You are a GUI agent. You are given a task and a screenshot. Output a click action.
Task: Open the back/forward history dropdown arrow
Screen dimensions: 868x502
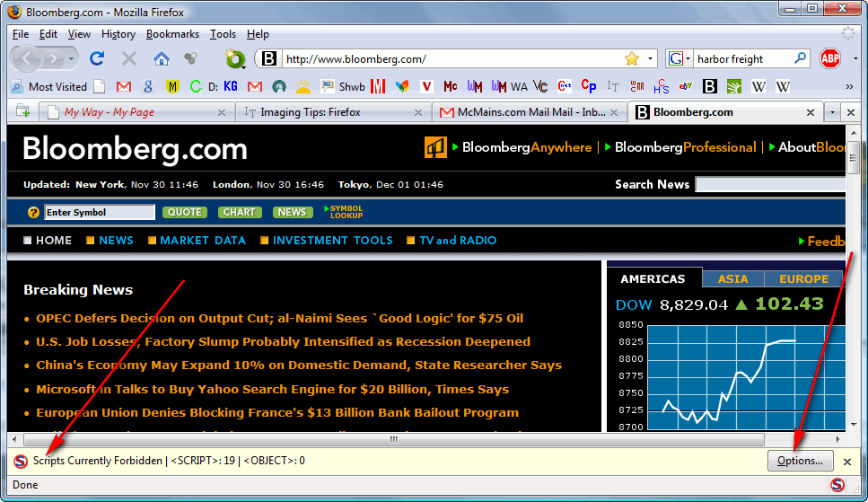click(x=72, y=58)
